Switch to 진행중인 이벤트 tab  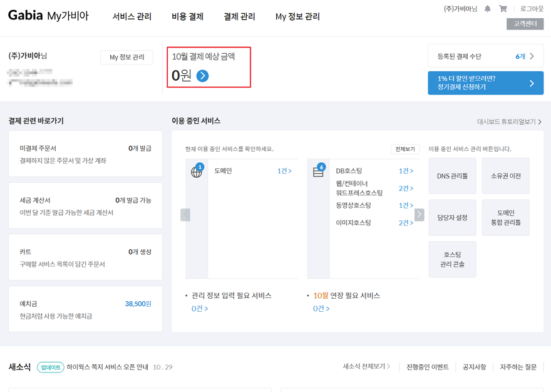(x=428, y=367)
